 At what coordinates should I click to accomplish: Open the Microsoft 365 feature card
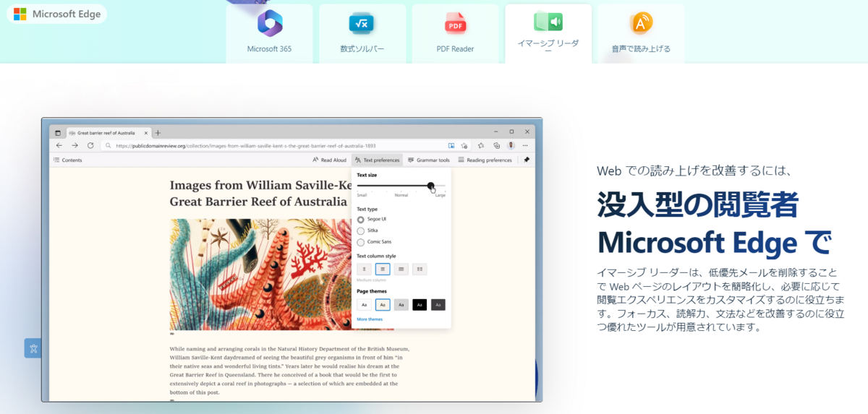[x=269, y=33]
